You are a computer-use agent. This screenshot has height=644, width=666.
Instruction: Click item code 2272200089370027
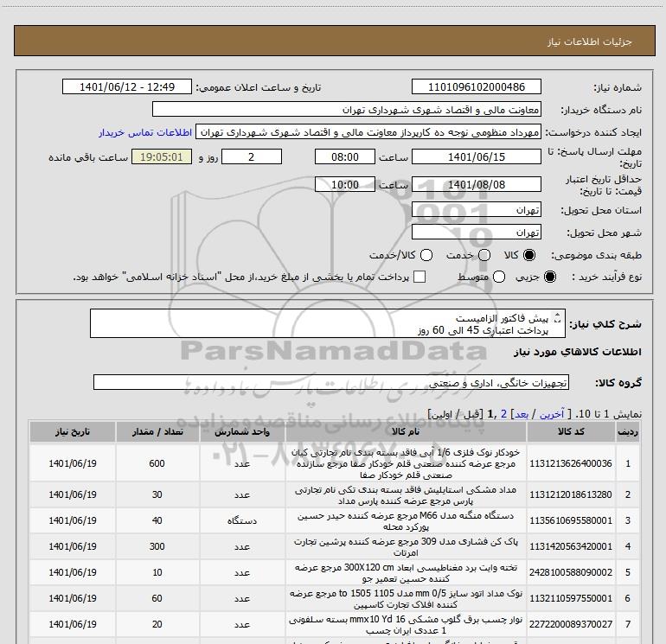point(571,624)
